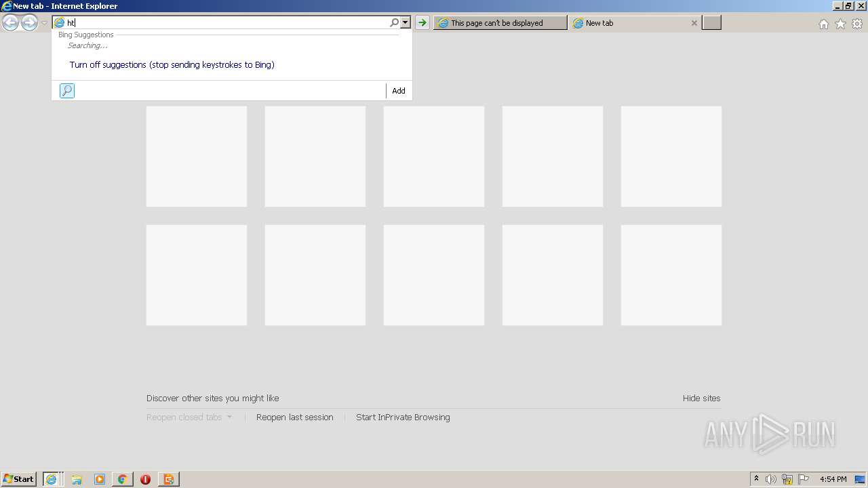The height and width of the screenshot is (488, 868).
Task: Click the Internet Explorer taskbar icon
Action: coord(52,479)
